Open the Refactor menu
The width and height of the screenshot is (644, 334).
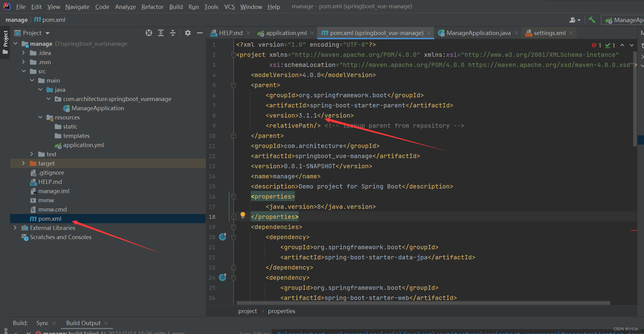[152, 7]
